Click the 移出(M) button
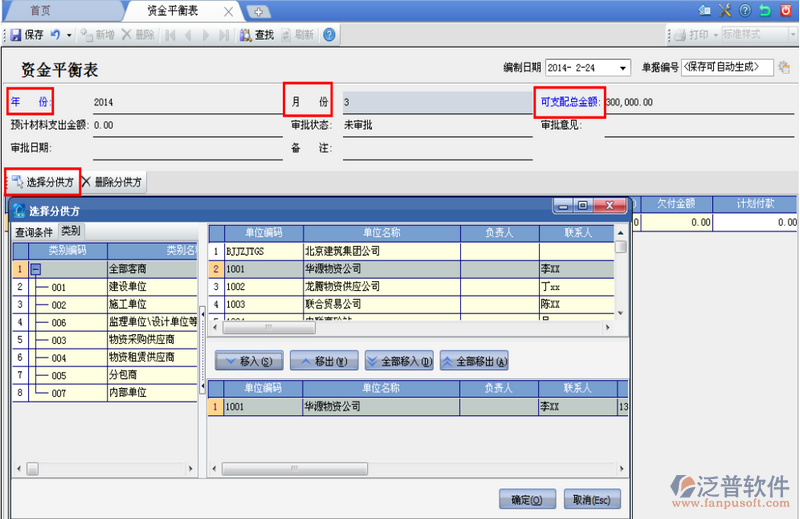Screen dimensions: 800x519 pos(324,361)
